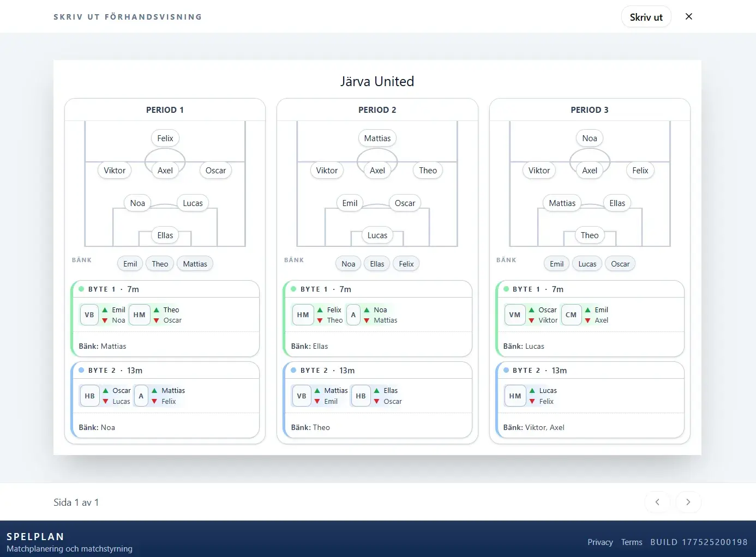Select the Period 1 header
This screenshot has height=557, width=756.
tap(165, 110)
